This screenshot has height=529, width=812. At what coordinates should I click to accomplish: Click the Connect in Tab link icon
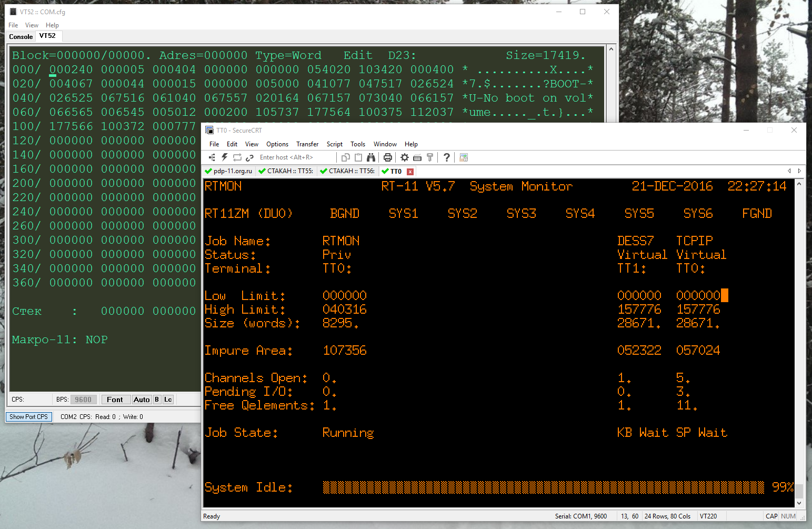[x=249, y=157]
